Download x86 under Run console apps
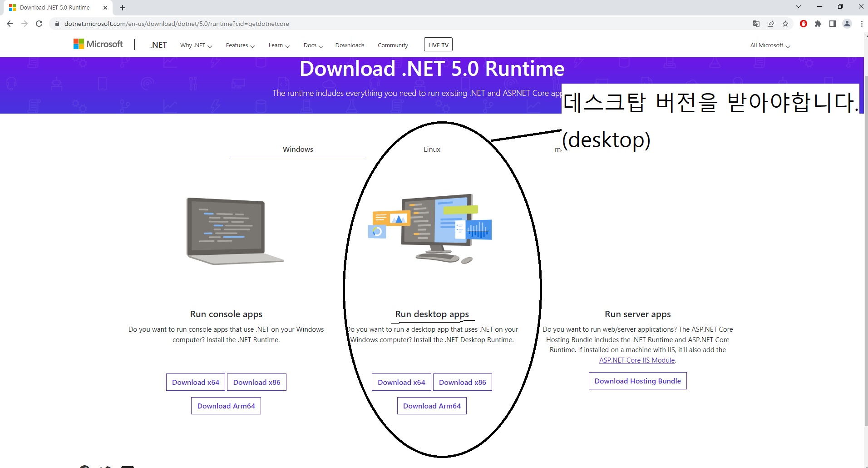Screen dimensions: 868x468 pyautogui.click(x=256, y=382)
